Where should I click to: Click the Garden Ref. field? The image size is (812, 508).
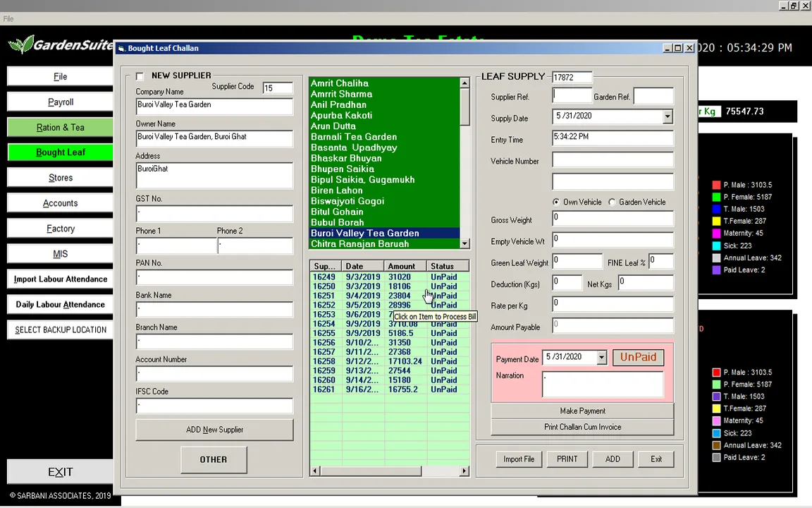653,96
